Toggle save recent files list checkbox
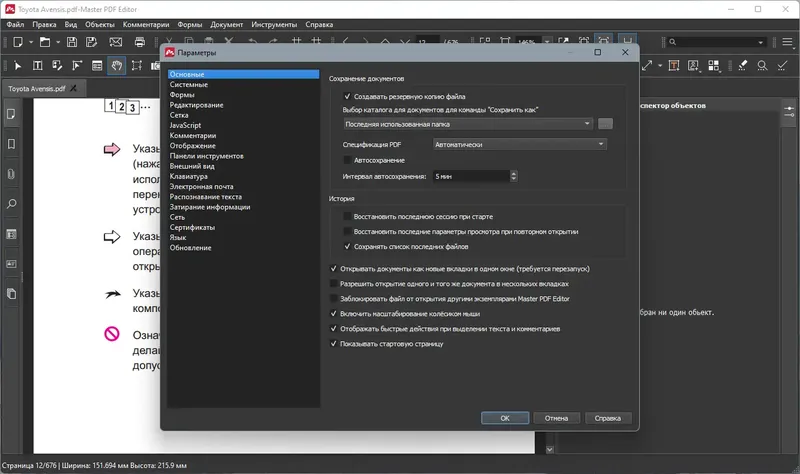 [x=347, y=246]
